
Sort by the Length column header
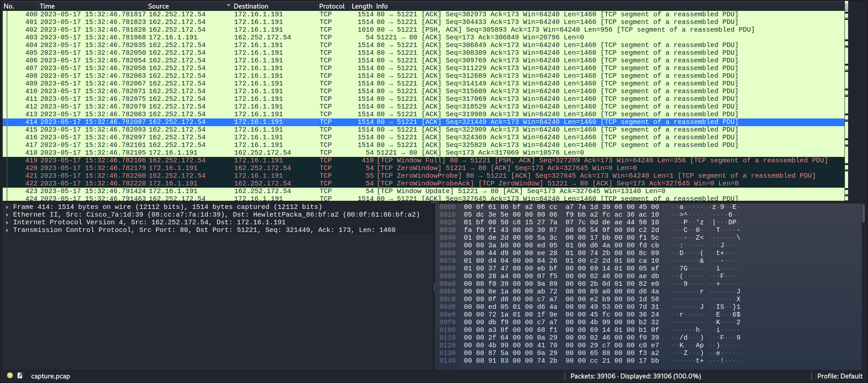362,6
